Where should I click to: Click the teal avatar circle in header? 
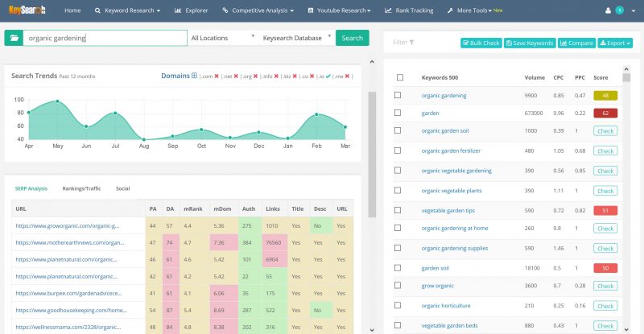coord(619,10)
